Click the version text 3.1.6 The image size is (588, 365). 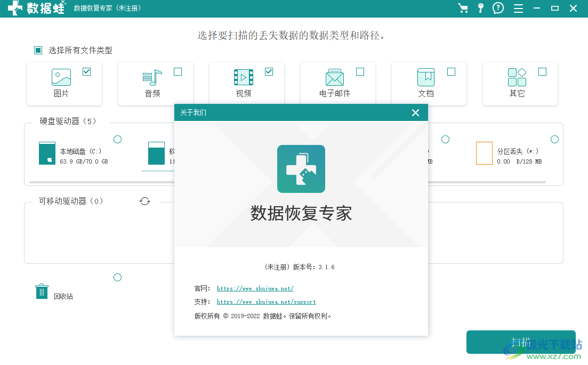pos(326,267)
